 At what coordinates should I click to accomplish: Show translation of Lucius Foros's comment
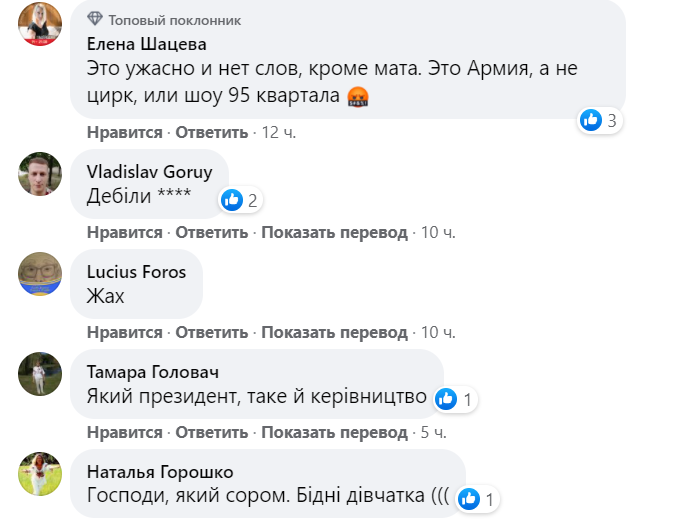334,332
